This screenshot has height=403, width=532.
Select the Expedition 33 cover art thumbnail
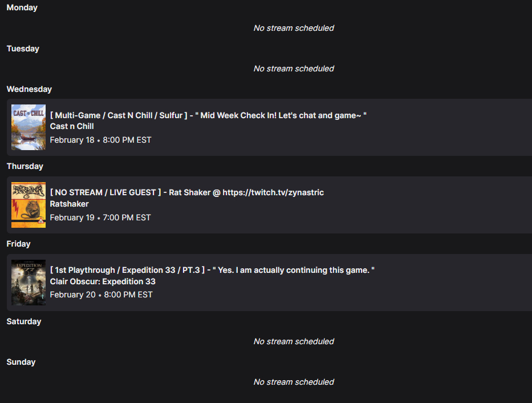click(x=29, y=283)
